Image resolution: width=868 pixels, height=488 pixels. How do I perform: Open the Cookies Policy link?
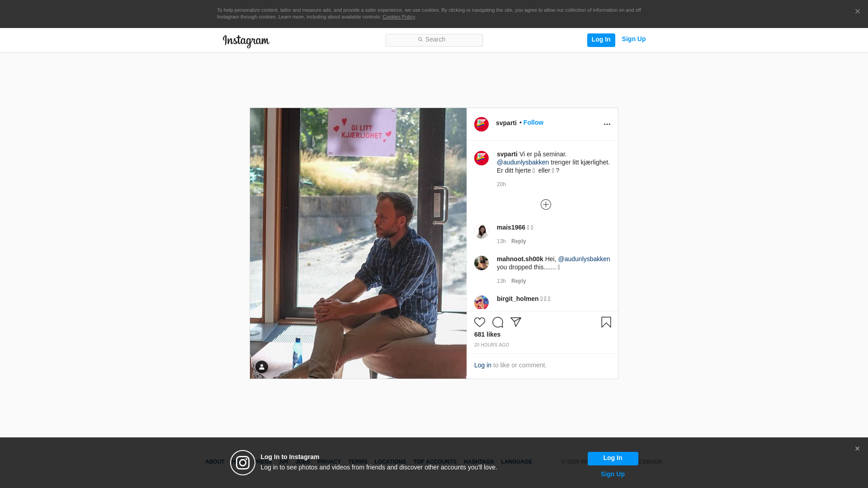[x=398, y=17]
